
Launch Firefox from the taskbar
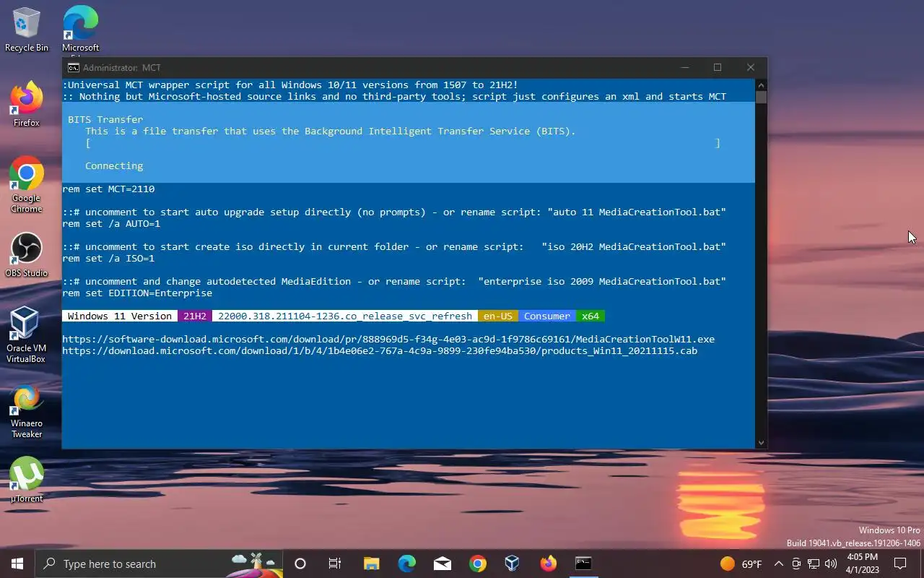548,564
